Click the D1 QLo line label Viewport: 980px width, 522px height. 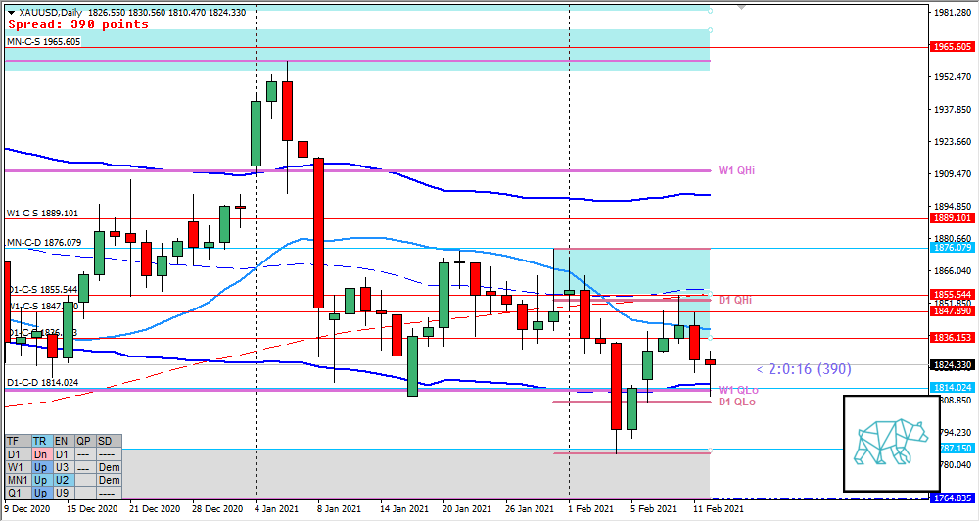click(736, 402)
